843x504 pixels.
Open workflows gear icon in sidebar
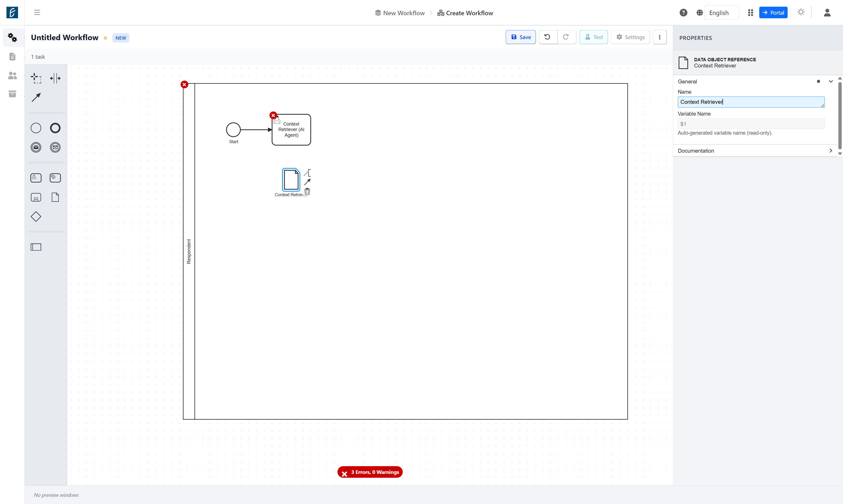(13, 37)
